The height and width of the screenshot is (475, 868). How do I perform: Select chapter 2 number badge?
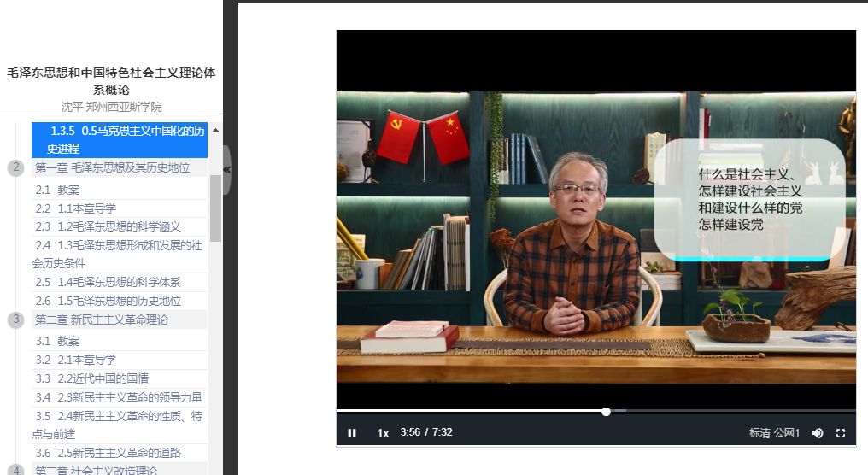coord(15,167)
